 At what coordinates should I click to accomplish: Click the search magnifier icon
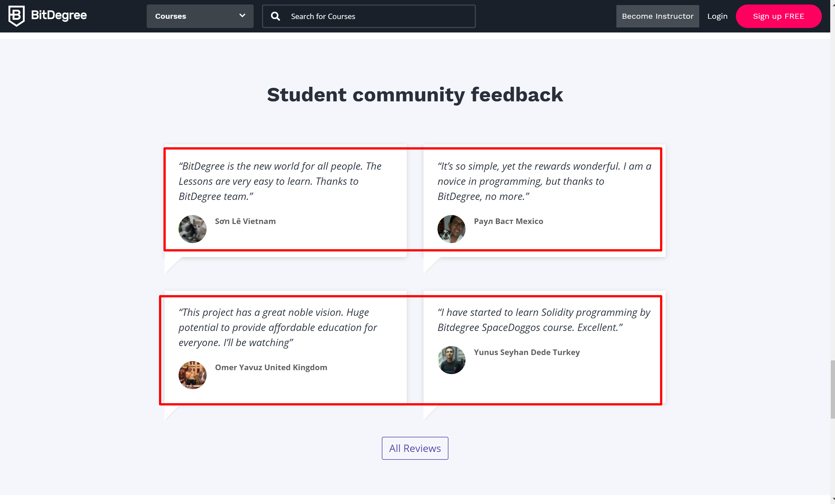coord(275,16)
